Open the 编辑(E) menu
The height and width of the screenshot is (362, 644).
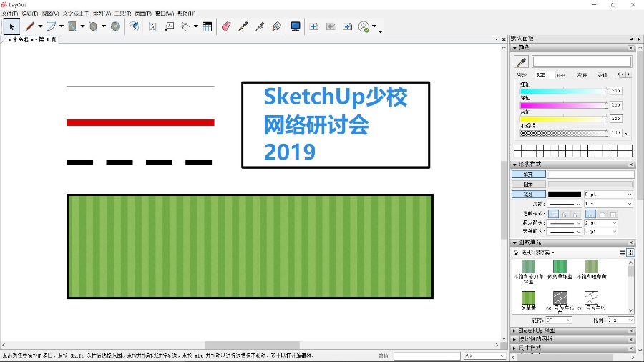tap(30, 14)
